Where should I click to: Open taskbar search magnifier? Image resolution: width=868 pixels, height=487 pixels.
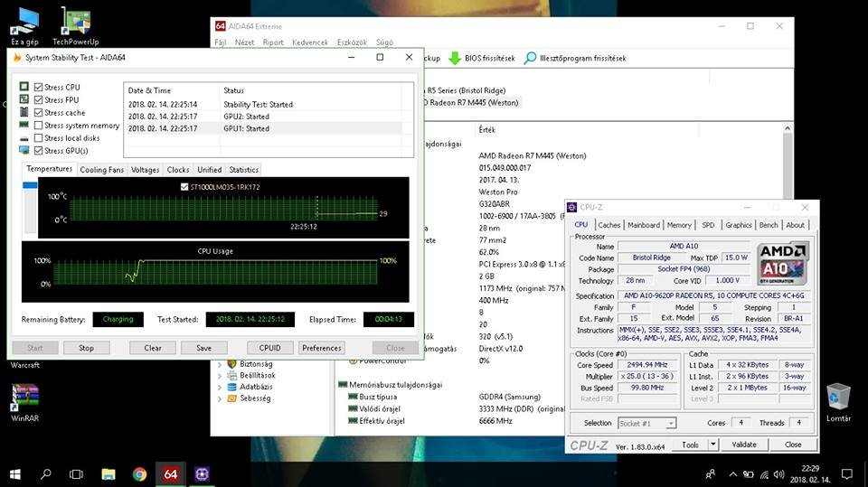pos(46,474)
